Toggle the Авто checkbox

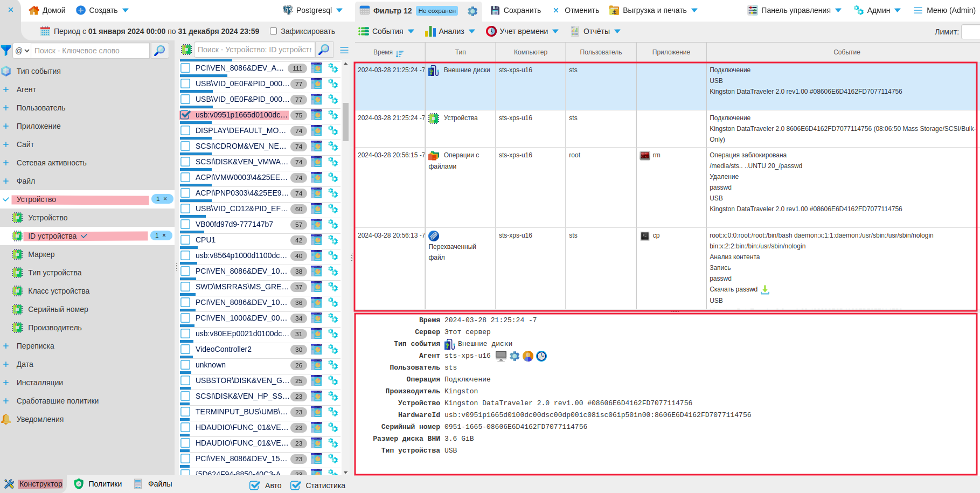tap(255, 485)
